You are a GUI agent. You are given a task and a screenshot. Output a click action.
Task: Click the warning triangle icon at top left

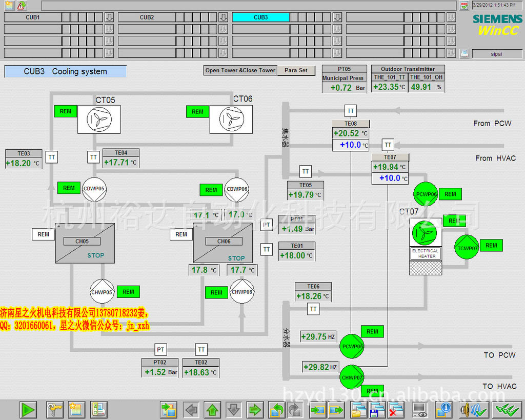(x=22, y=6)
